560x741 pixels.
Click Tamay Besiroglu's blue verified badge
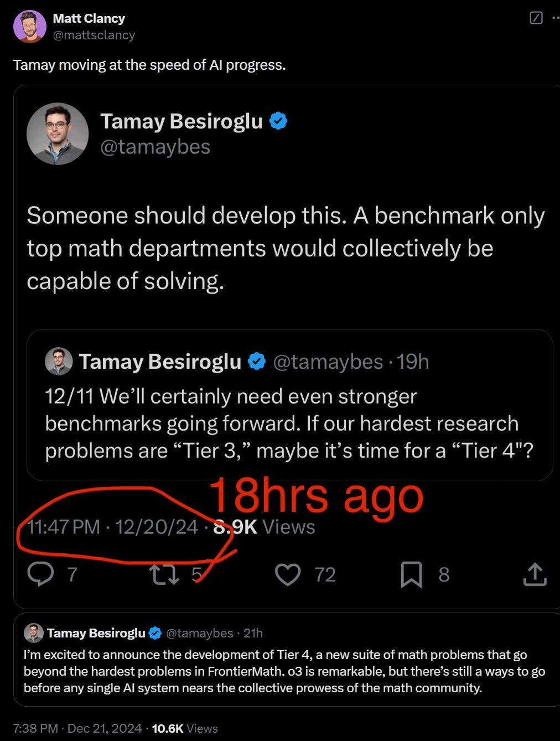278,120
